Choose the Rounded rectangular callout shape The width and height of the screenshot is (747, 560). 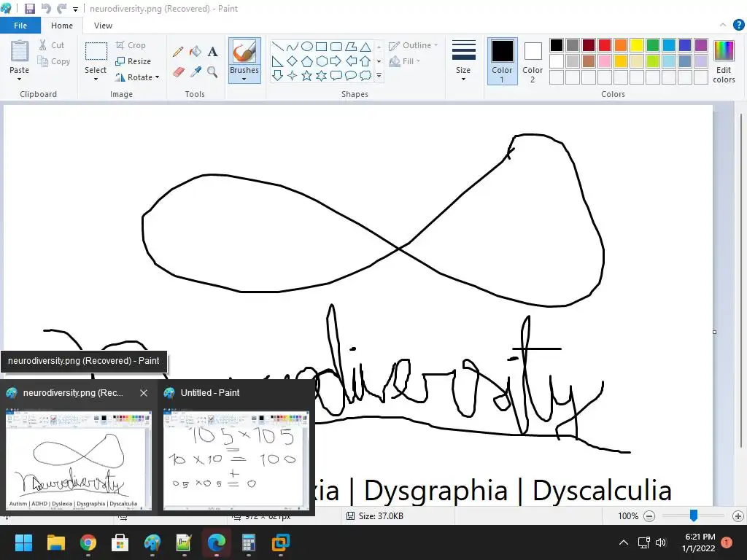point(336,75)
